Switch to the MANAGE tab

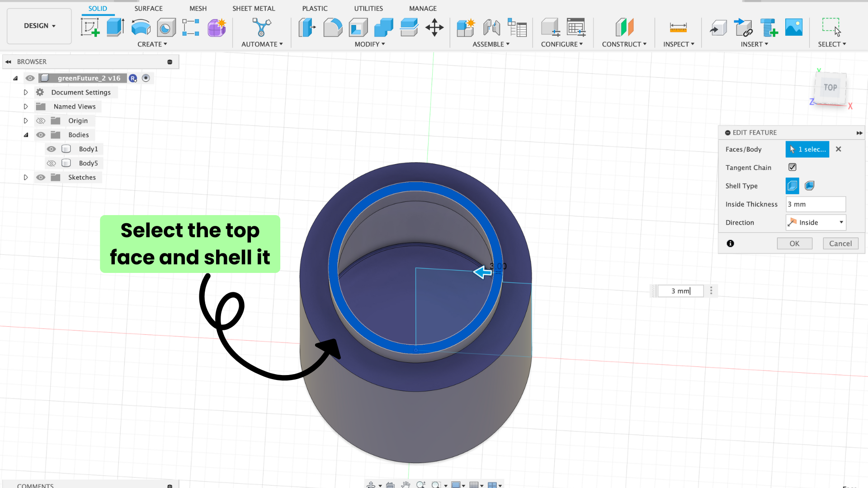[x=423, y=8]
